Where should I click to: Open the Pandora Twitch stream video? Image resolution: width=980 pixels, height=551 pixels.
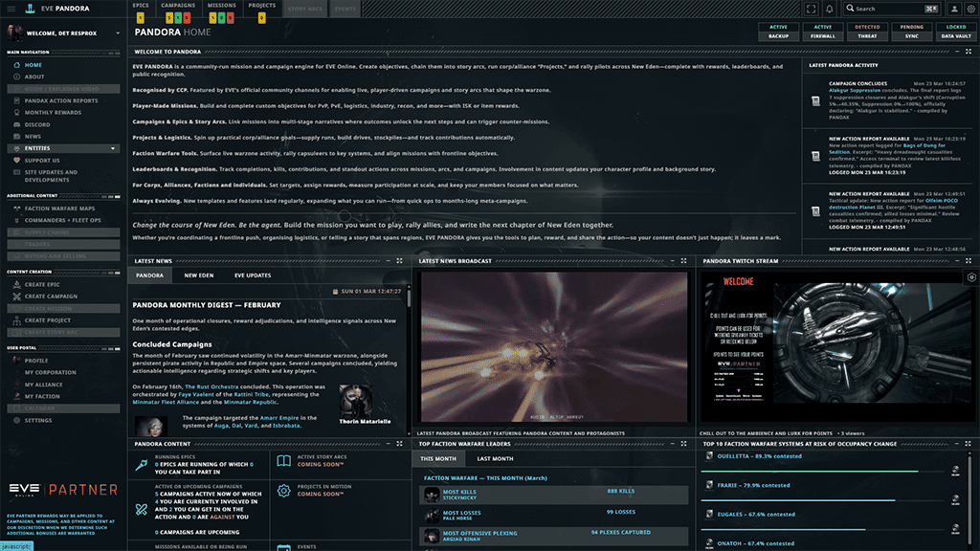837,347
